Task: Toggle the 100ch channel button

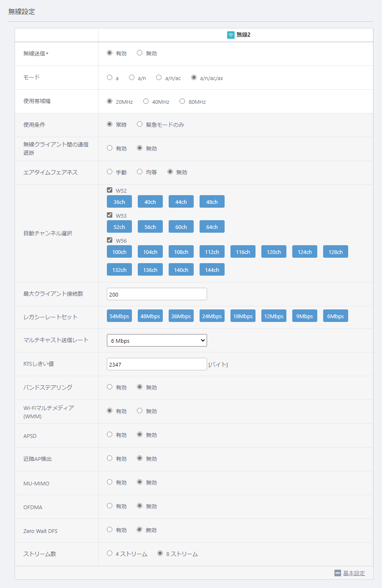Action: point(119,252)
